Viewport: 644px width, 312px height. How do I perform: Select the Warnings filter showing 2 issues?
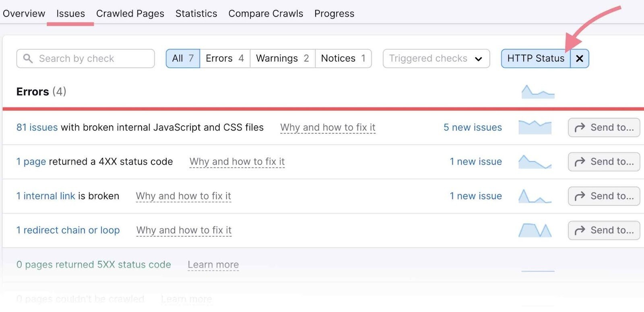pos(282,58)
